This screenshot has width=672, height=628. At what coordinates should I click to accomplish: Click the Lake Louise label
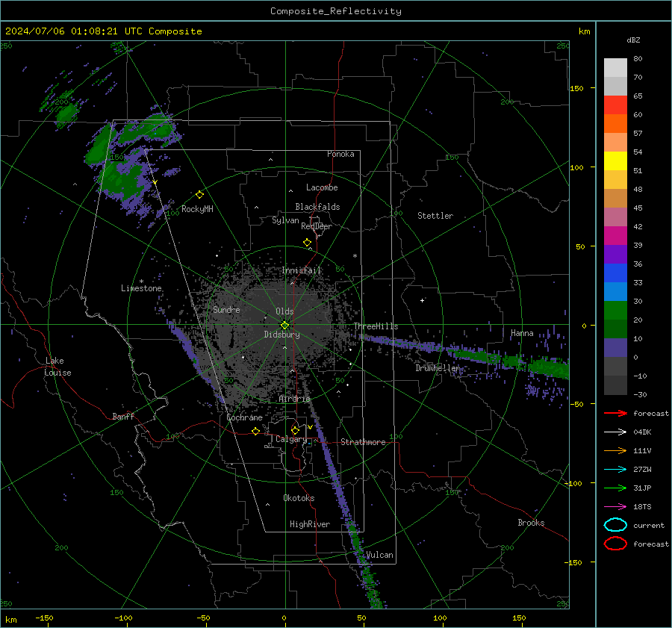58,367
